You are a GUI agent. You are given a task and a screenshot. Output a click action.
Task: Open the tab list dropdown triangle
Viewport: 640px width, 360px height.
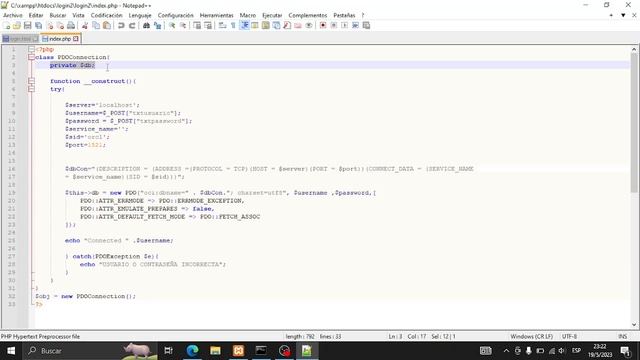click(623, 16)
